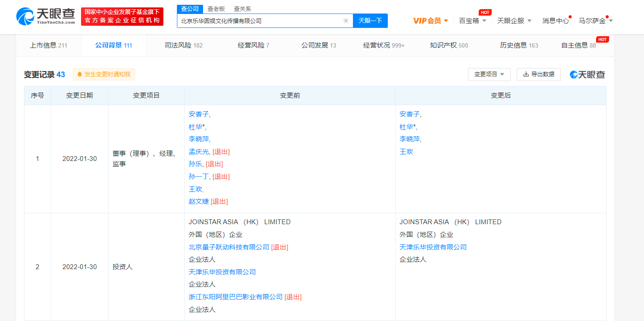Switch to the 查关系 tab
The width and height of the screenshot is (644, 321).
coord(242,9)
